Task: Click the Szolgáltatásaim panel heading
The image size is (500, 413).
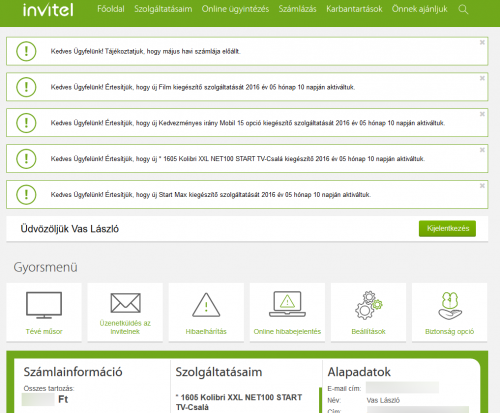Action: pos(219,372)
